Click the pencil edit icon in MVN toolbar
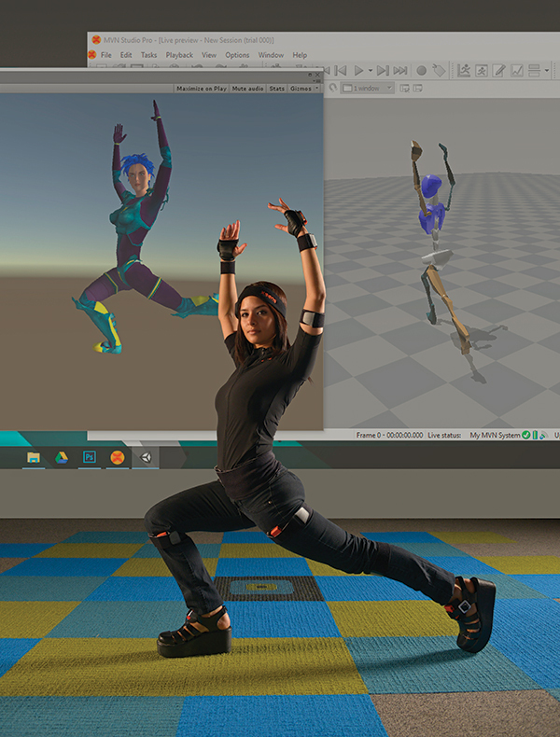560x737 pixels. [499, 71]
